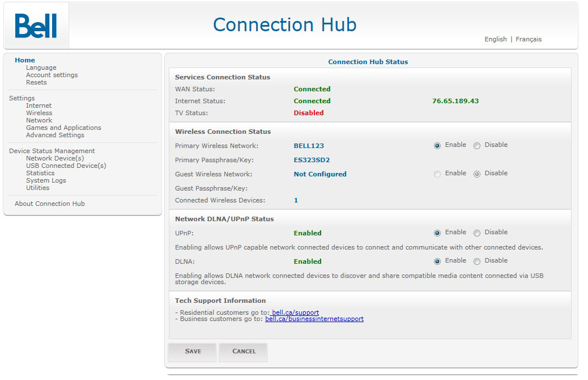588x380 pixels.
Task: Open the Resets page
Action: tap(36, 82)
